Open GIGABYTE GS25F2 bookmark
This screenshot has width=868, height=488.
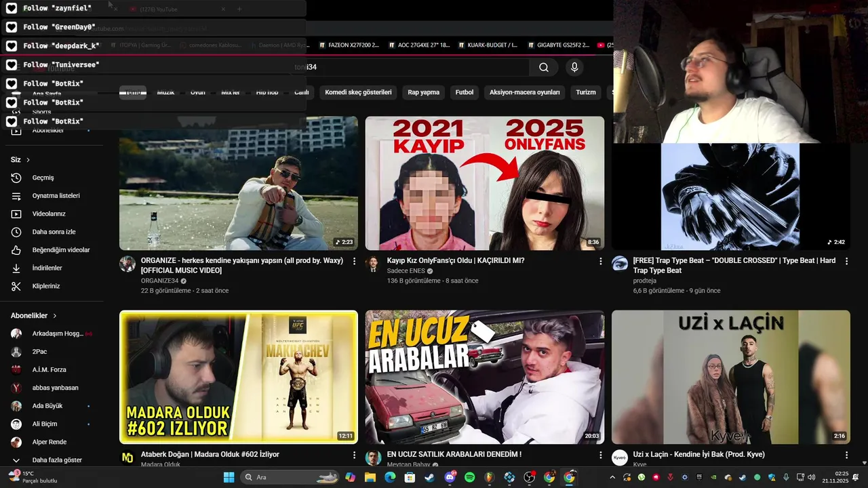click(557, 45)
